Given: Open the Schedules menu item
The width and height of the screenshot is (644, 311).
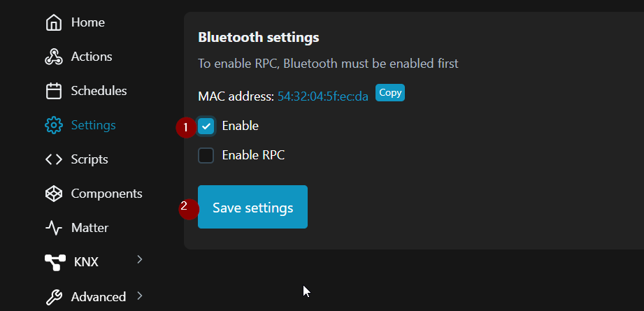Looking at the screenshot, I should click(99, 91).
